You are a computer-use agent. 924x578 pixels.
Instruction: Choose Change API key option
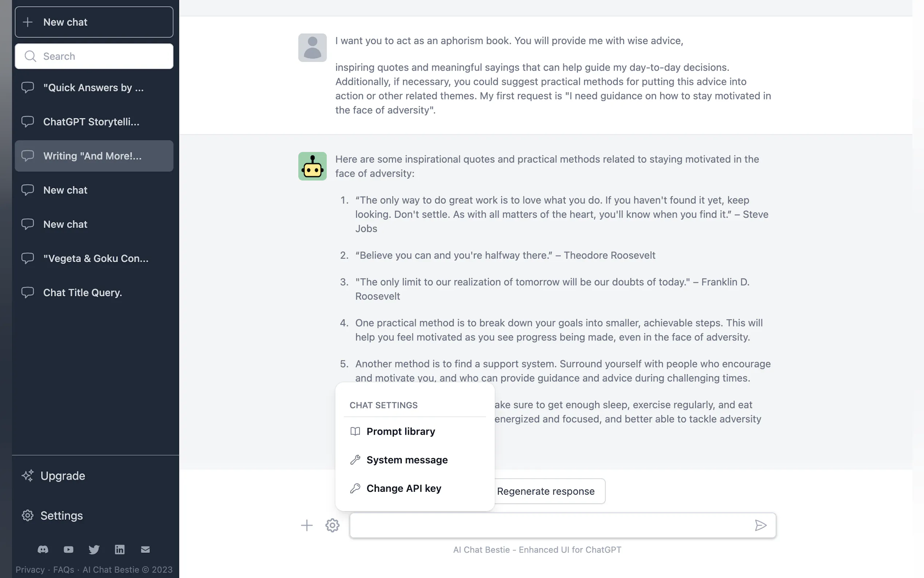tap(403, 488)
